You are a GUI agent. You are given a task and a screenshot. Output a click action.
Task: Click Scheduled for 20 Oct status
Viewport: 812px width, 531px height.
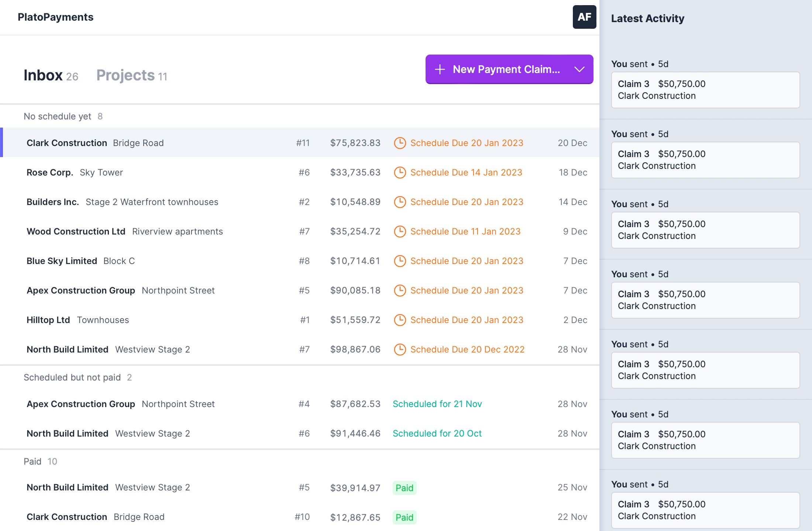(x=437, y=434)
